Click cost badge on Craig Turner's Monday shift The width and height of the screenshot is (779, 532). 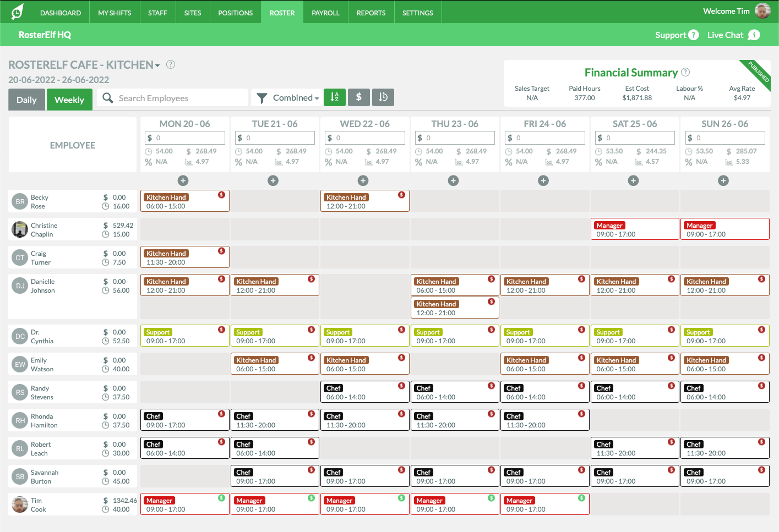(221, 251)
